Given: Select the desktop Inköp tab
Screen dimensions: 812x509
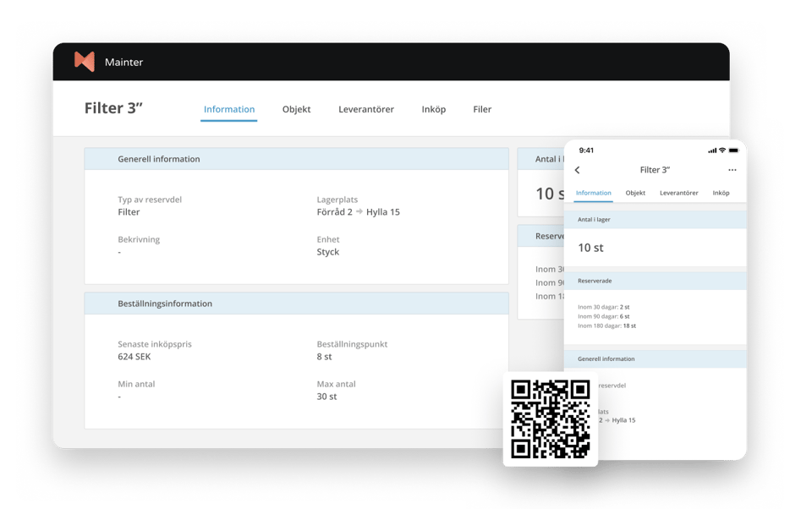Looking at the screenshot, I should point(433,109).
